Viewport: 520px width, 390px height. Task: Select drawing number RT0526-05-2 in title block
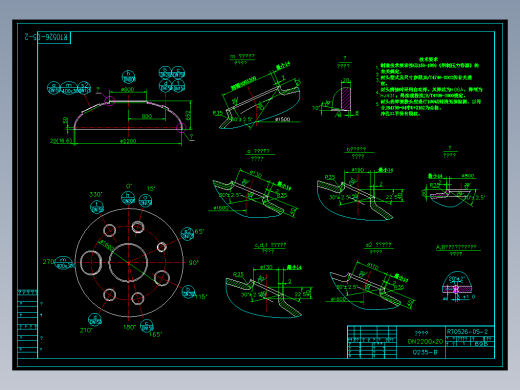467,332
